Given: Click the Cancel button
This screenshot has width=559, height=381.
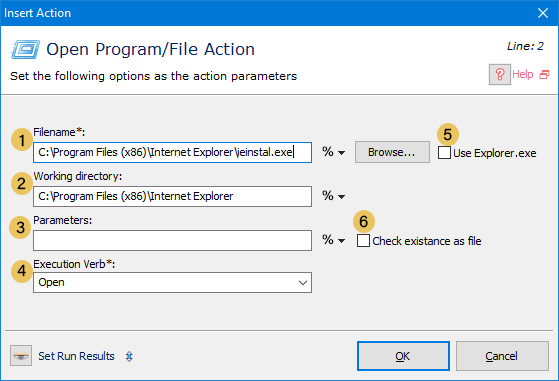Looking at the screenshot, I should (502, 356).
